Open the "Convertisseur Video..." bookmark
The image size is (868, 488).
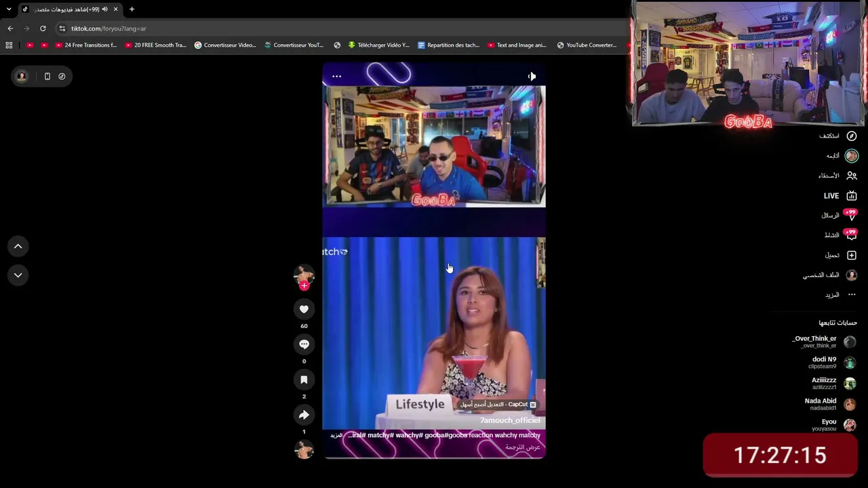point(225,45)
